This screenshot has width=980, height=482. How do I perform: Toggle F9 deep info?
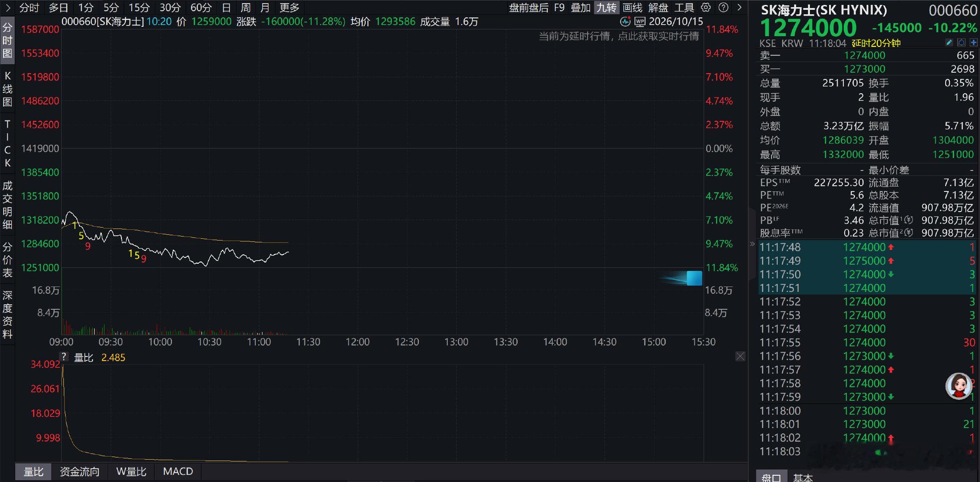[x=559, y=8]
